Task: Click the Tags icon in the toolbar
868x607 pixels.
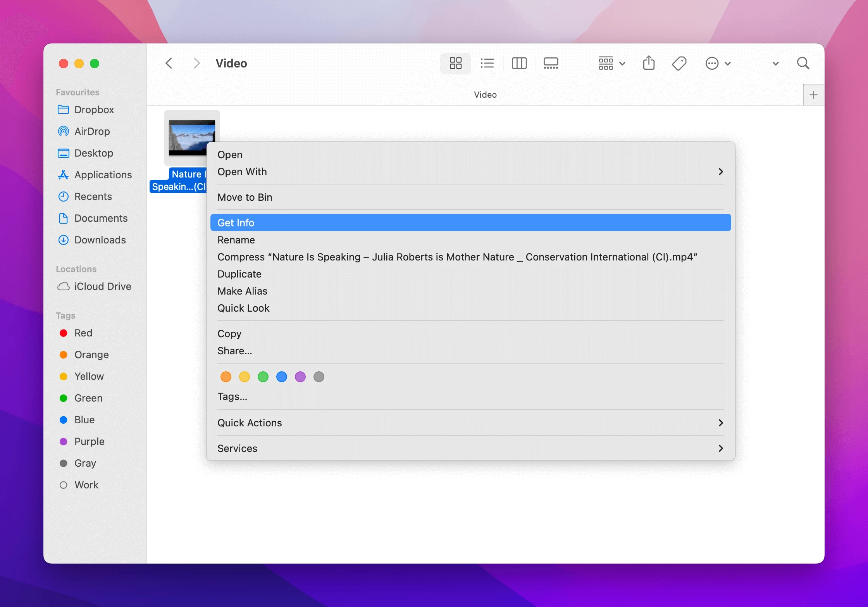Action: click(679, 63)
